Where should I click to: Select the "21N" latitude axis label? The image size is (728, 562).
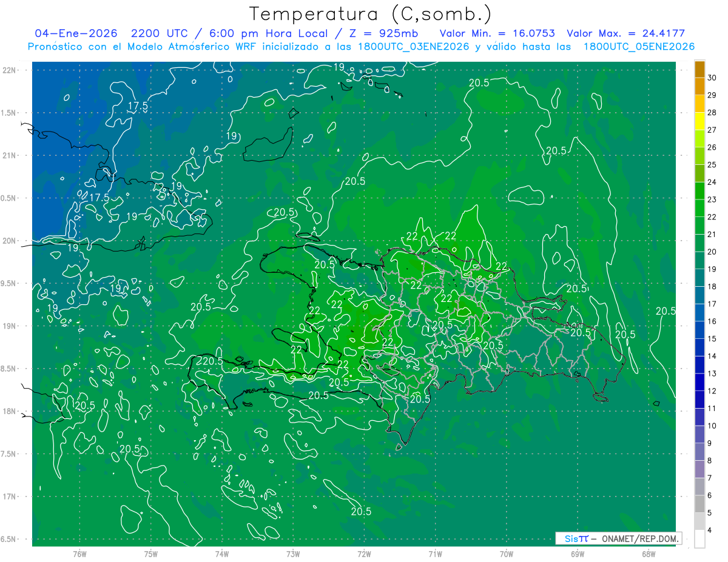point(10,155)
